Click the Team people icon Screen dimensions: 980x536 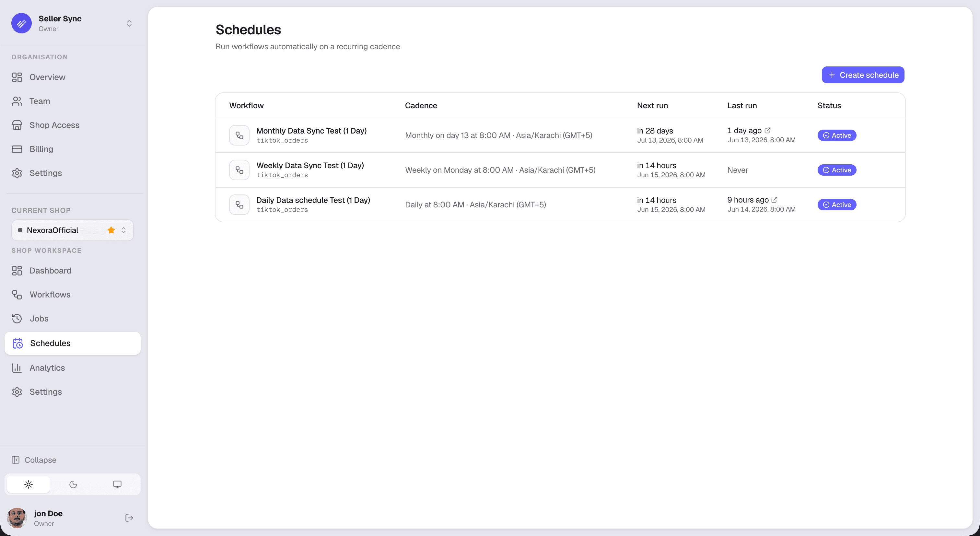pyautogui.click(x=17, y=101)
